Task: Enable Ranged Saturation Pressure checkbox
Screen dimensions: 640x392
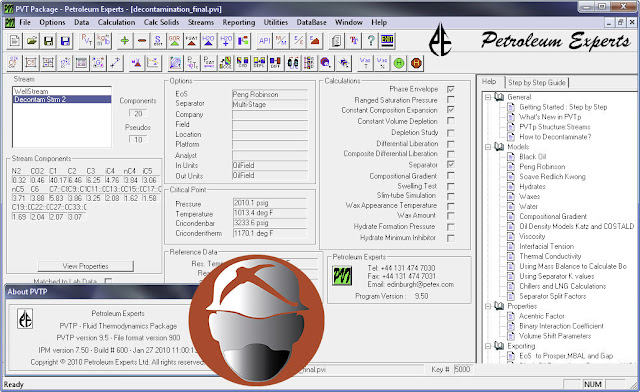Action: [x=451, y=100]
